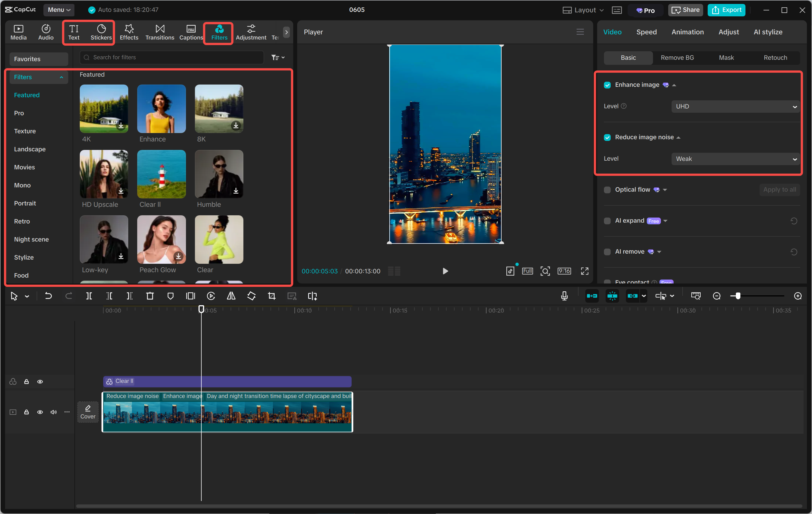
Task: Start voiceover recording with the microphone icon
Action: (564, 296)
